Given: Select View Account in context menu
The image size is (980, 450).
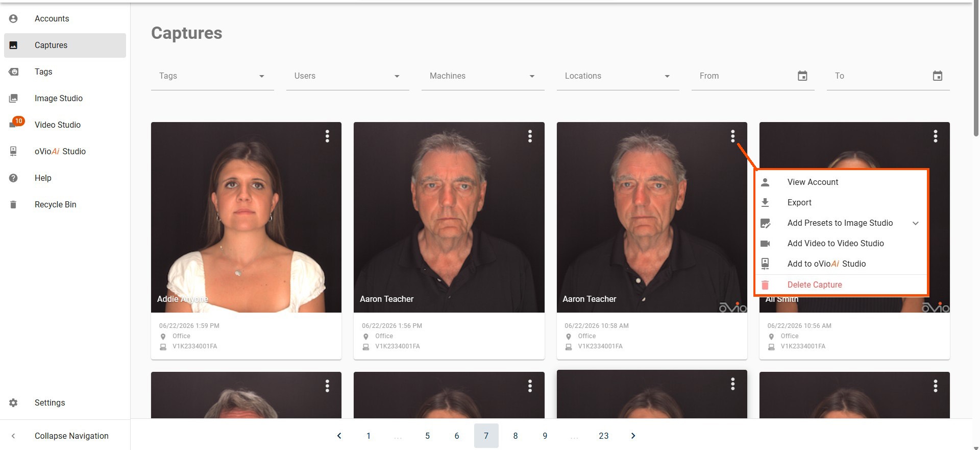Looking at the screenshot, I should point(841,182).
